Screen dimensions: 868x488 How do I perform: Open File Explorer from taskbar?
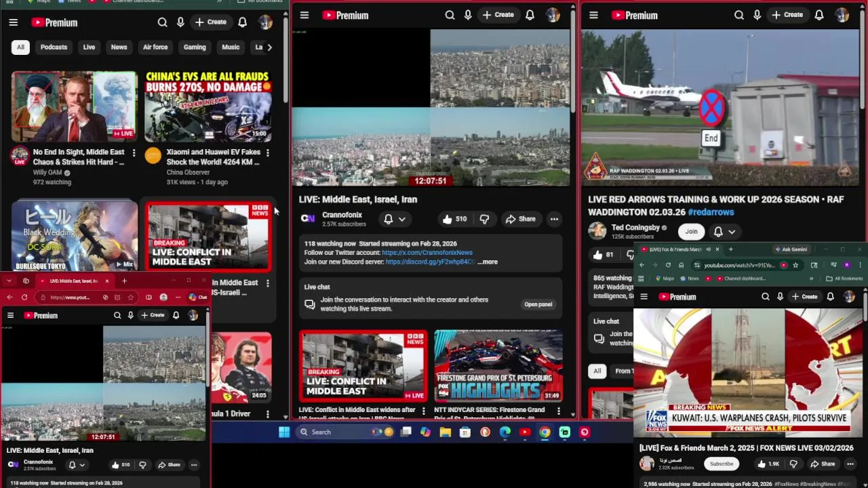pos(445,432)
